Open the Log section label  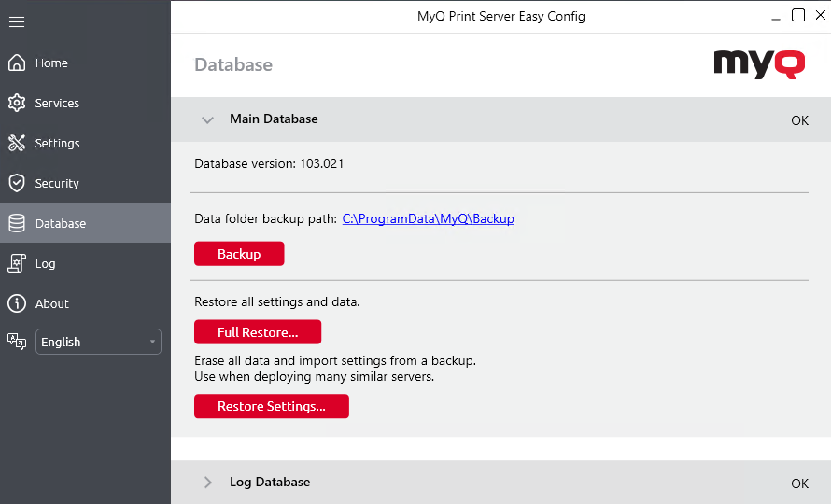(x=45, y=264)
